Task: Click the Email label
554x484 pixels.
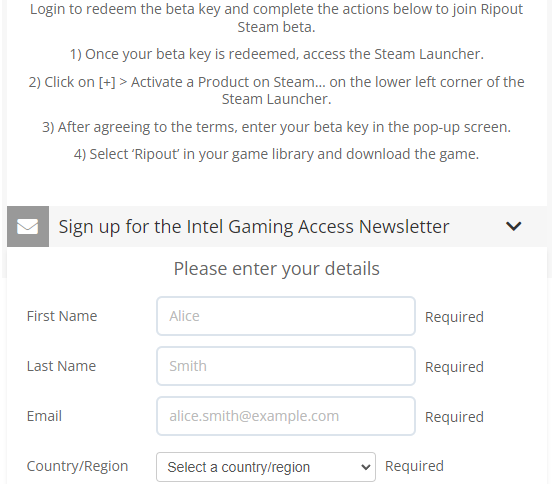Action: tap(44, 416)
